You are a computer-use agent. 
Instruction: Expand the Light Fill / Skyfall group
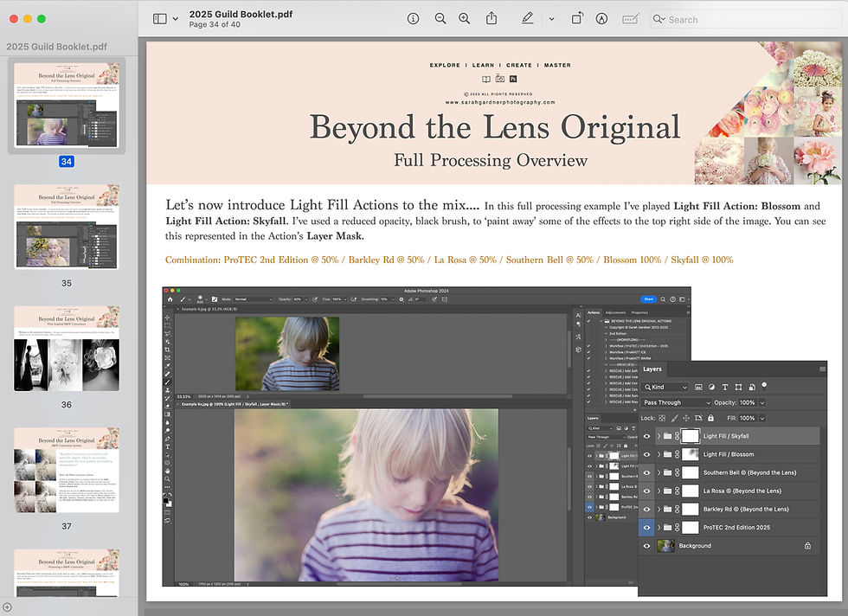(658, 436)
